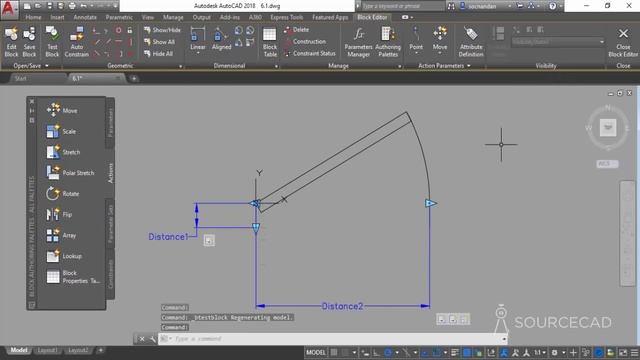Open Attribute Definition
Screen dimensions: 640x360
click(471, 42)
